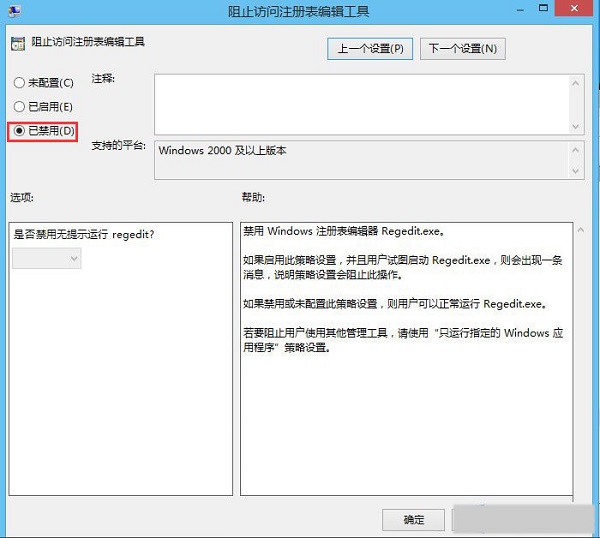Screen dimensions: 600x538
Task: Confirm with the 确定 button
Action: tap(413, 520)
